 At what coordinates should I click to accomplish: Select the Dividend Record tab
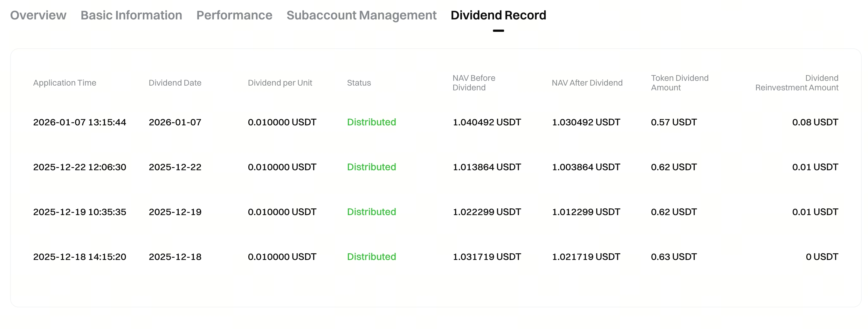(x=498, y=15)
